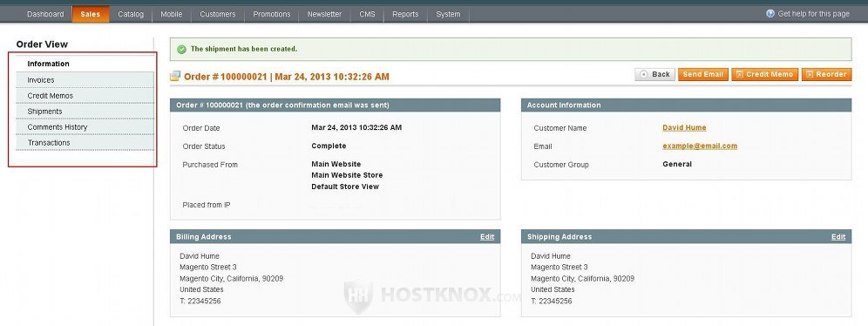Open the Customers menu
This screenshot has width=868, height=326.
(x=218, y=15)
